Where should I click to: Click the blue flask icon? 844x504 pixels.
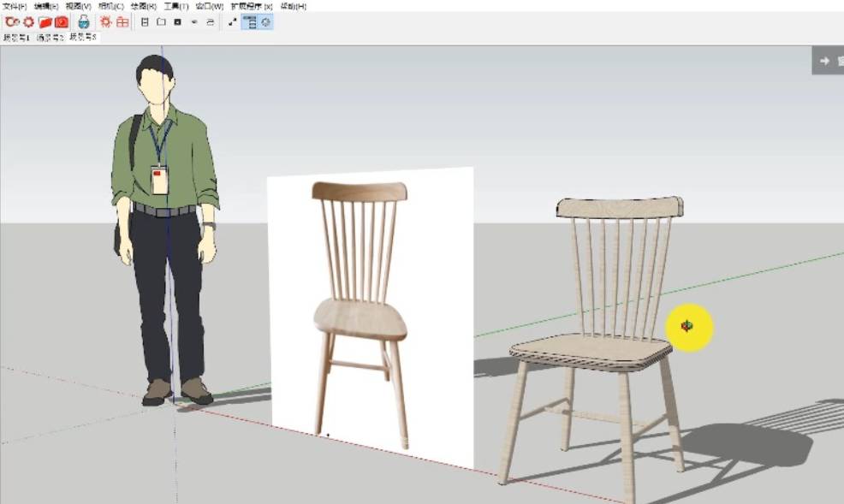83,22
